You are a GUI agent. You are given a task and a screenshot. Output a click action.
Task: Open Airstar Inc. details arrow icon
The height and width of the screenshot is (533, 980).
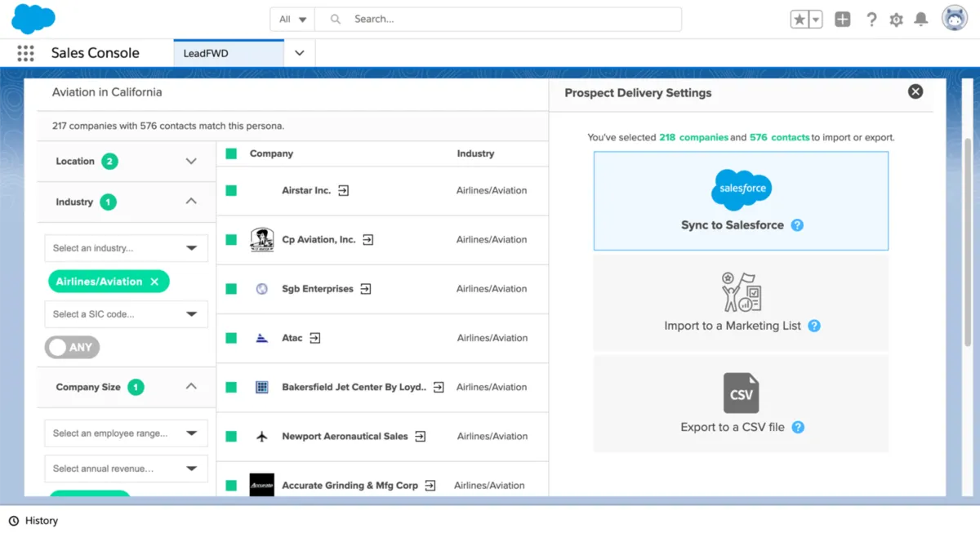344,190
